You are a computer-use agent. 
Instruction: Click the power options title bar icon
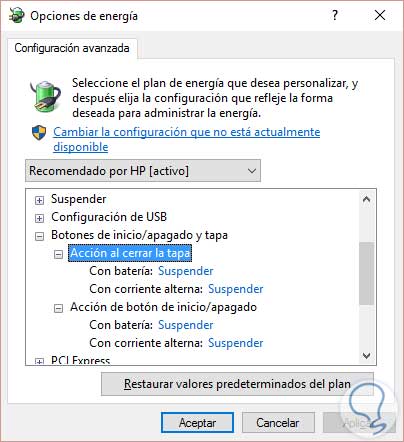pyautogui.click(x=16, y=15)
